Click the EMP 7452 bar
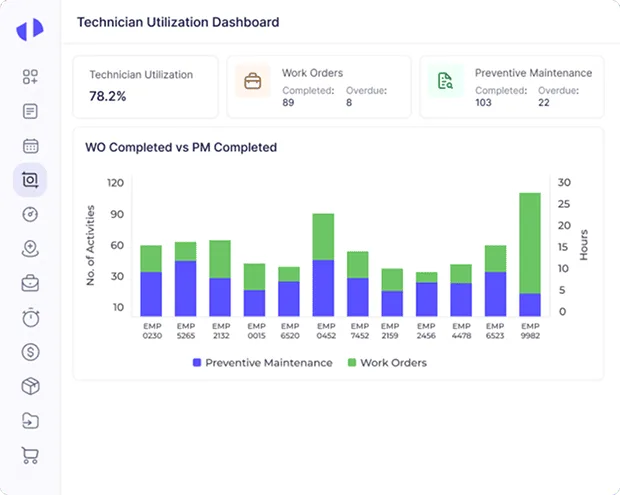This screenshot has height=495, width=620. click(358, 284)
